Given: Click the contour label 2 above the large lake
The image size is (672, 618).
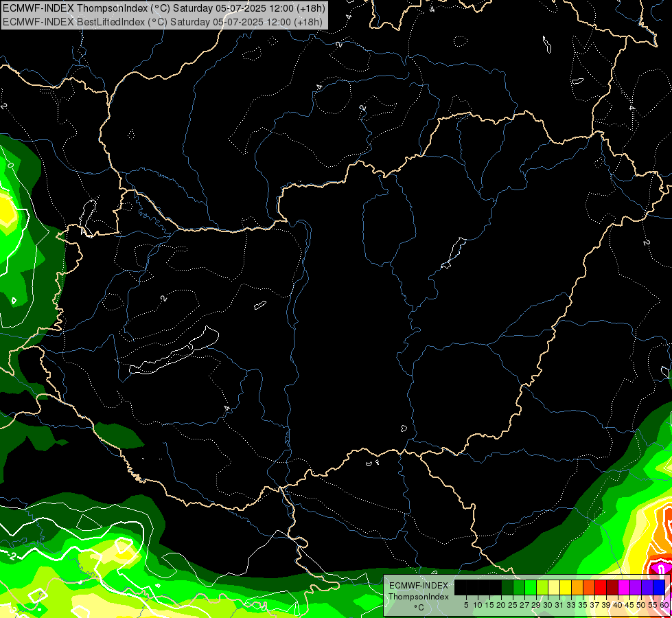Looking at the screenshot, I should (x=164, y=298).
